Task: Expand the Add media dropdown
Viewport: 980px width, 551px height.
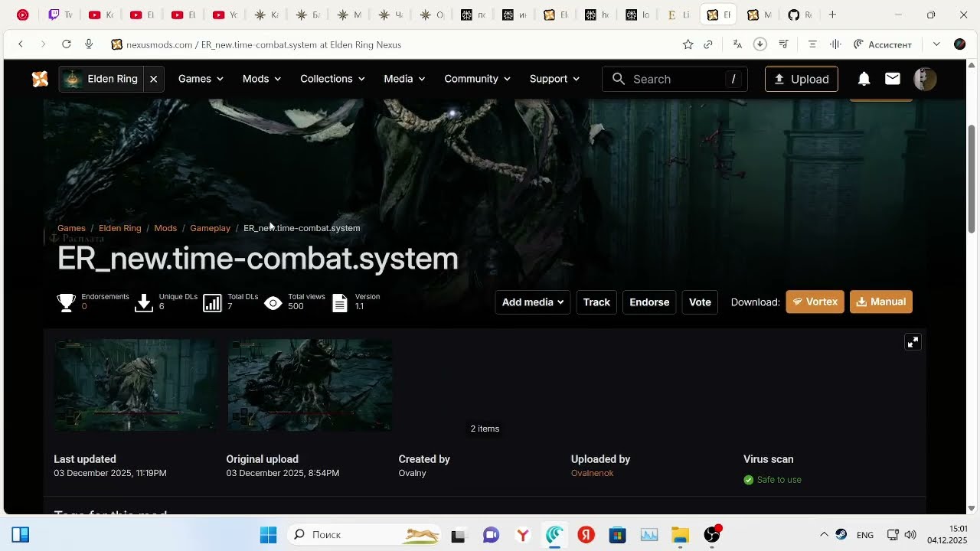Action: click(533, 302)
